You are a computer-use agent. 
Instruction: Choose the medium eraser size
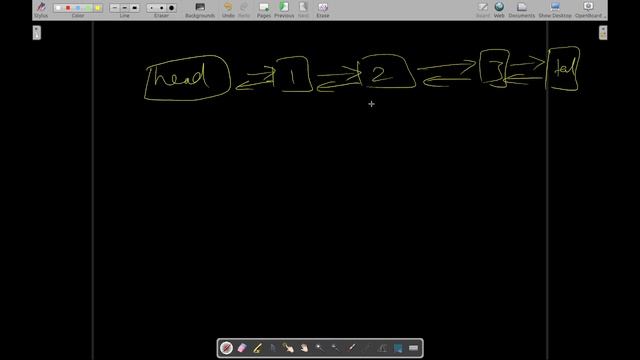161,8
